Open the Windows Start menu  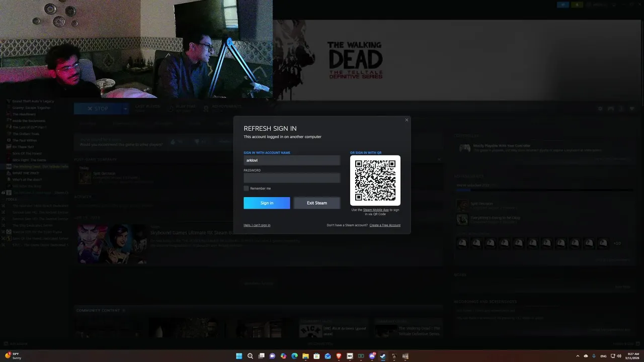[x=239, y=356]
